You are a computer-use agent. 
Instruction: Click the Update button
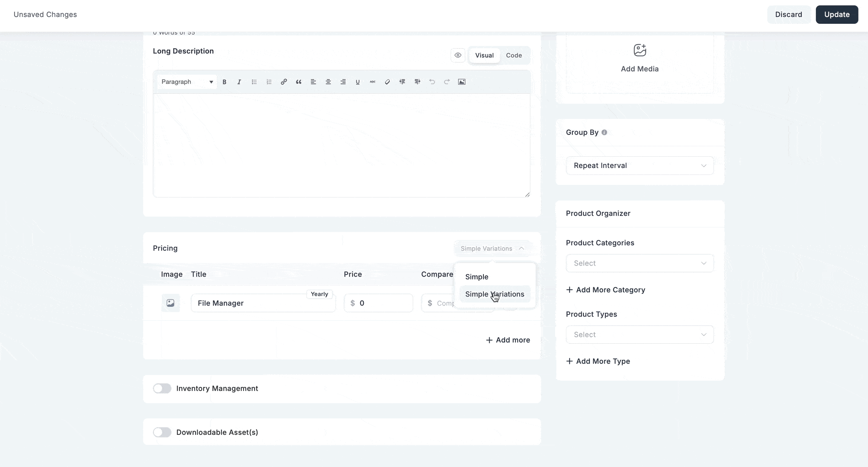click(x=836, y=15)
